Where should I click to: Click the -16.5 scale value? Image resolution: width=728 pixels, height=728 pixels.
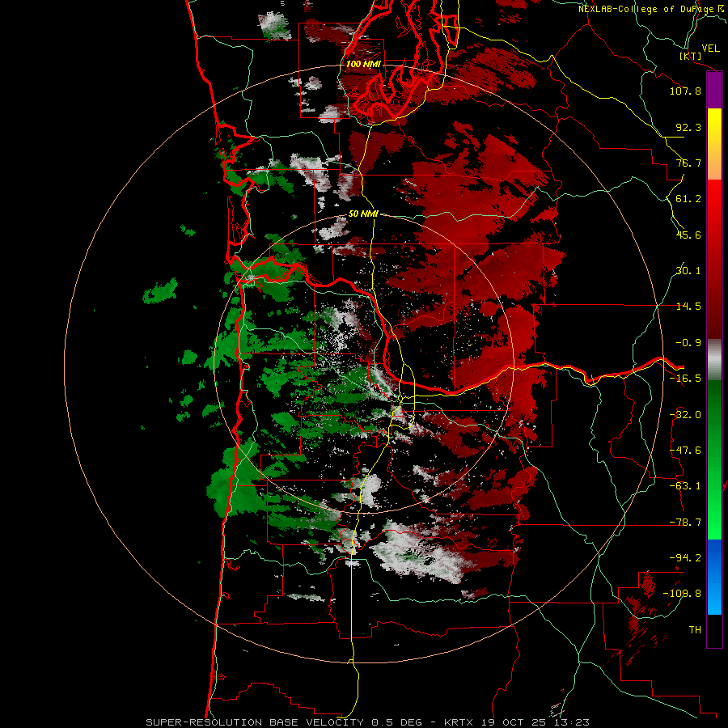pyautogui.click(x=685, y=379)
